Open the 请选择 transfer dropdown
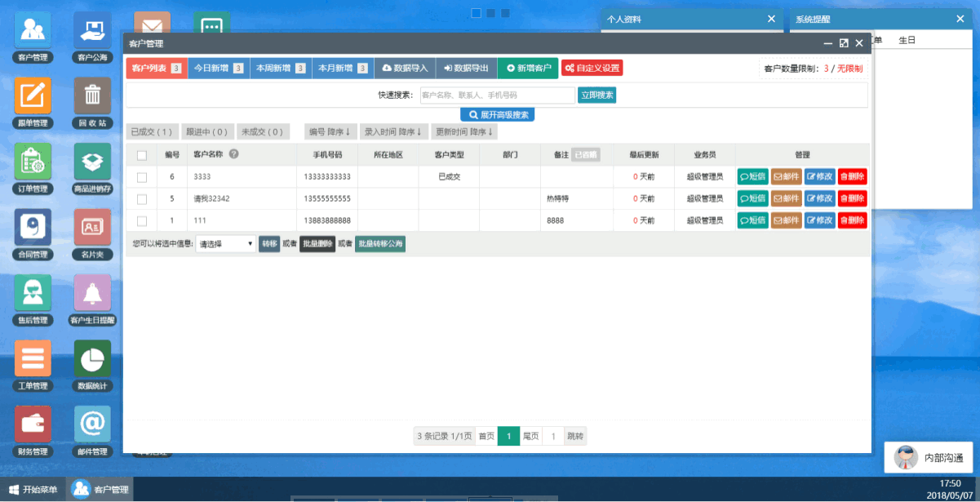The width and height of the screenshot is (980, 502). coord(227,243)
